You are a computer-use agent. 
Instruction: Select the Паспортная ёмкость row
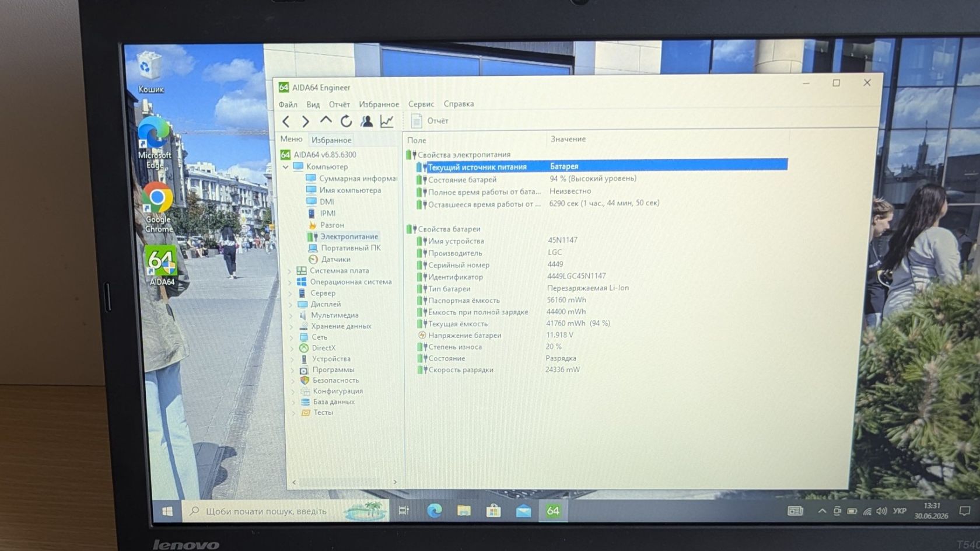point(601,301)
